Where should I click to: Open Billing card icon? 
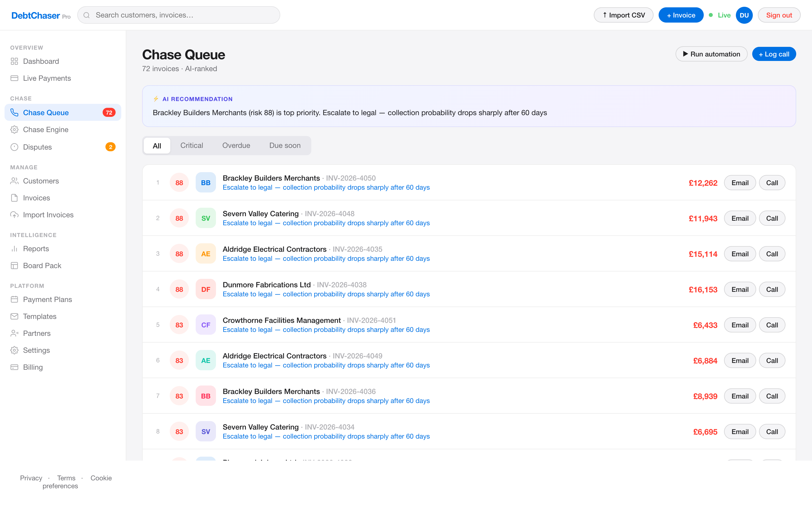click(x=14, y=367)
